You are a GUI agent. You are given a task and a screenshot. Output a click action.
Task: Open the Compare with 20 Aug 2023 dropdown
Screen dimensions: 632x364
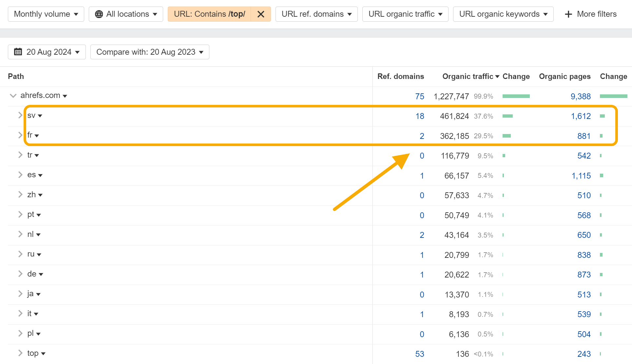(149, 52)
